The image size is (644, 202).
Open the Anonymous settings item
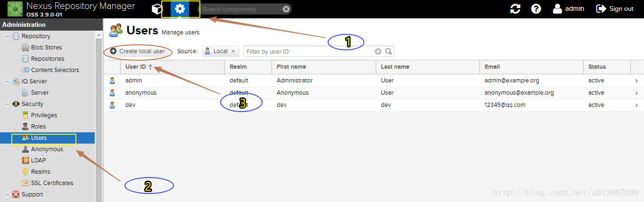click(47, 149)
